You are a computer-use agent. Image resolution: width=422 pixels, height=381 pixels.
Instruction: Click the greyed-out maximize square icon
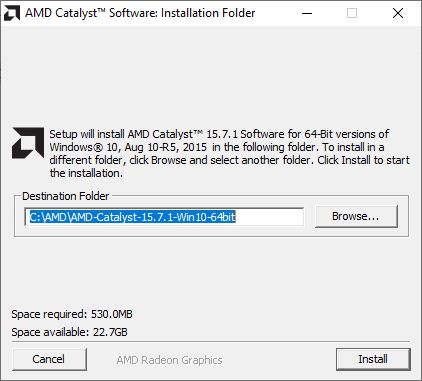click(352, 13)
